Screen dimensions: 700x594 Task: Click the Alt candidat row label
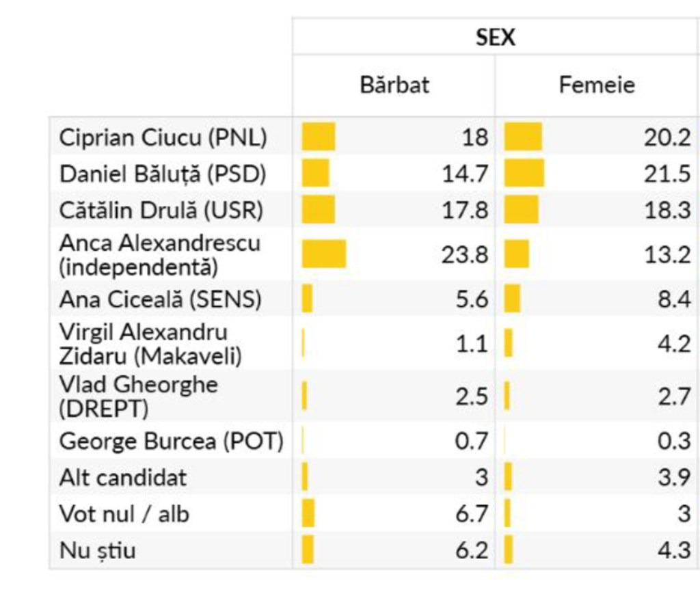pyautogui.click(x=122, y=477)
